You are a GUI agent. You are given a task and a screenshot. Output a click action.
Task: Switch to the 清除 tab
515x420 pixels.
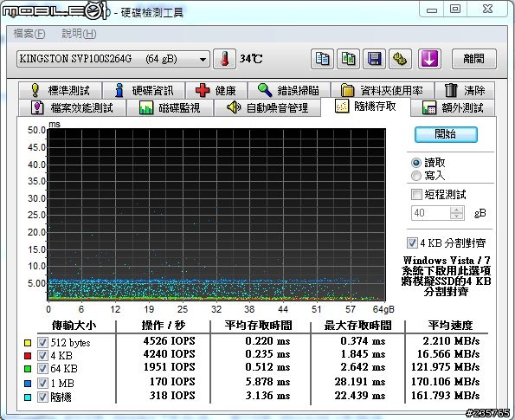465,90
